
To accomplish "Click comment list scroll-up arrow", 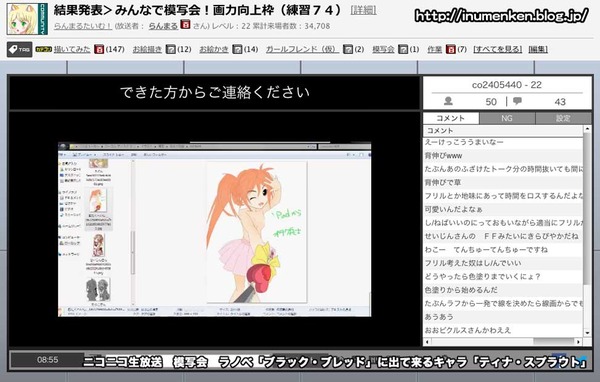I will (x=587, y=130).
